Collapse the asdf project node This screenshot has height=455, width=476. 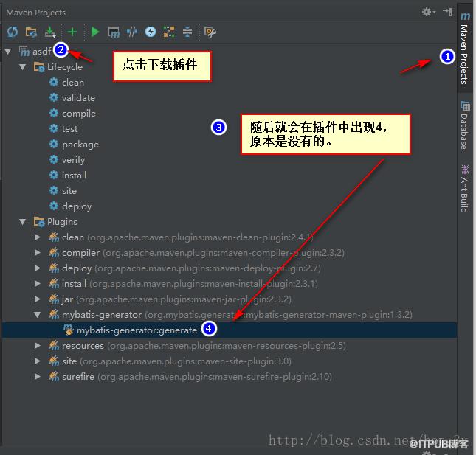[8, 52]
